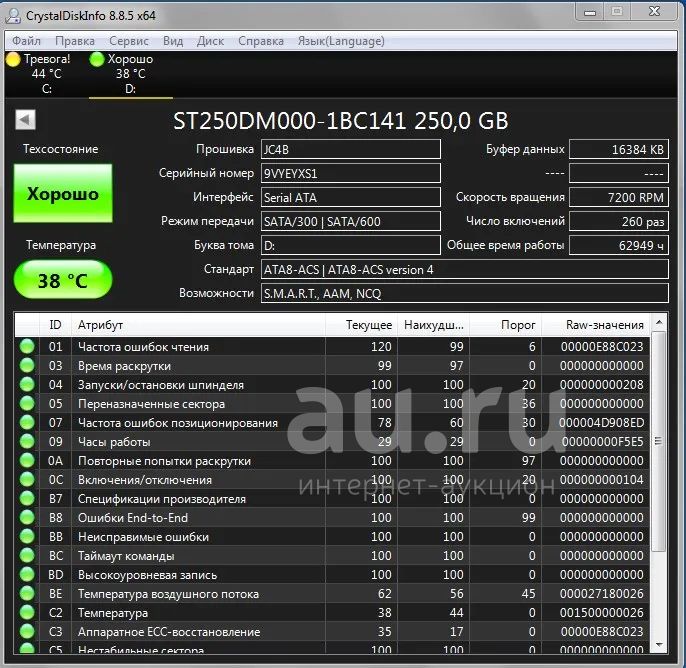Click the attribute list scrollbar thumb
This screenshot has width=686, height=668.
point(659,441)
